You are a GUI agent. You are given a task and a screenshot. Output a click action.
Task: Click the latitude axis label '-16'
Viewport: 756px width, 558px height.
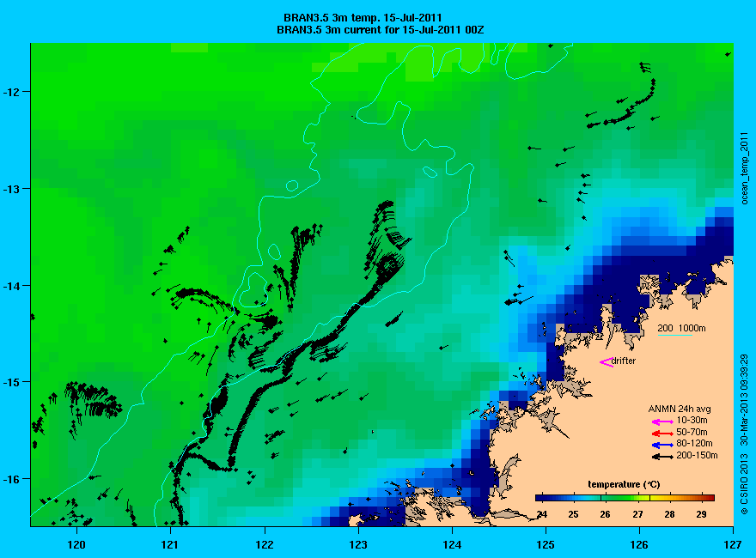click(x=9, y=479)
